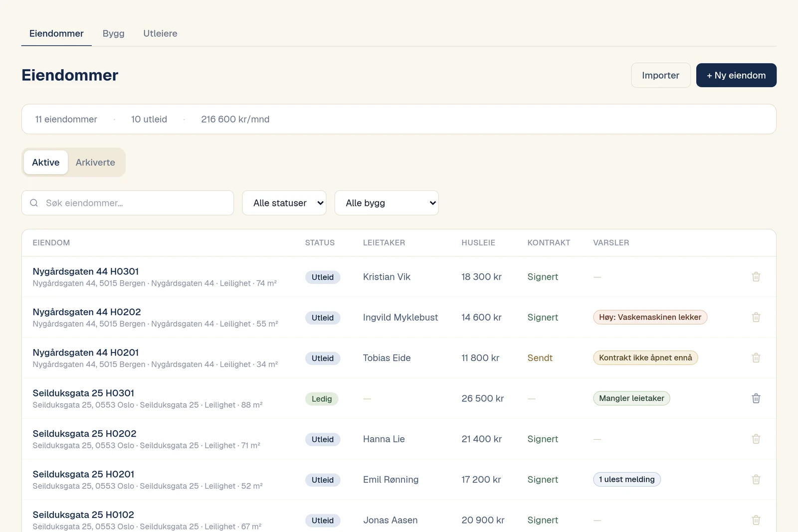Delete Nygårdsgaten 44 H0301 with trash icon
The height and width of the screenshot is (532, 798).
pyautogui.click(x=756, y=277)
